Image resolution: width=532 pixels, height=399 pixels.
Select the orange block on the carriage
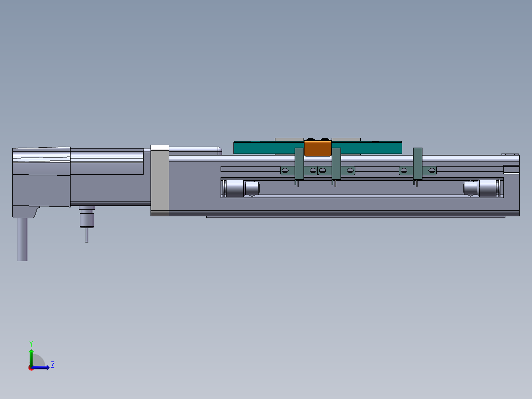(x=318, y=148)
